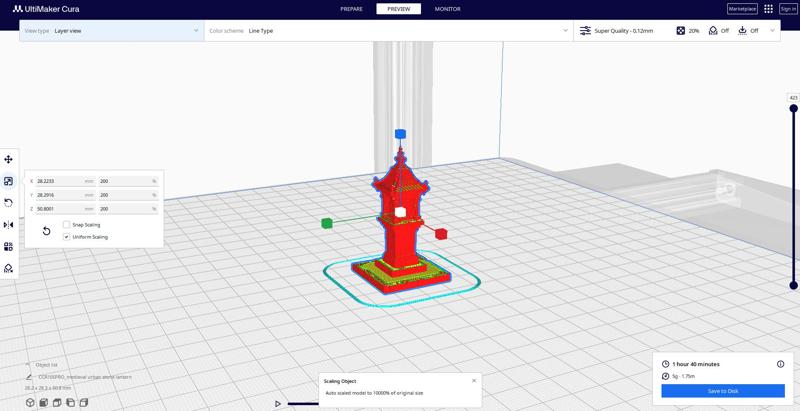Click the Z size millimeter field
This screenshot has height=411, width=800.
pos(66,209)
